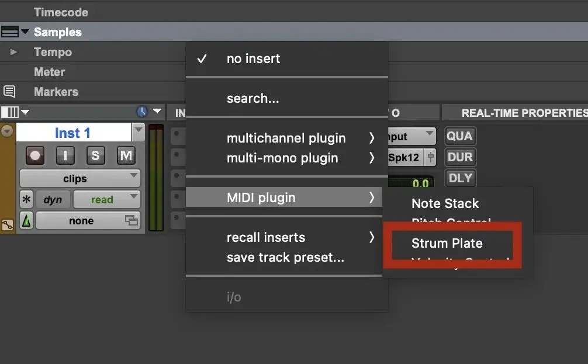Open the dropdown arrow beside the clock icon
Image resolution: width=588 pixels, height=364 pixels.
(x=157, y=111)
